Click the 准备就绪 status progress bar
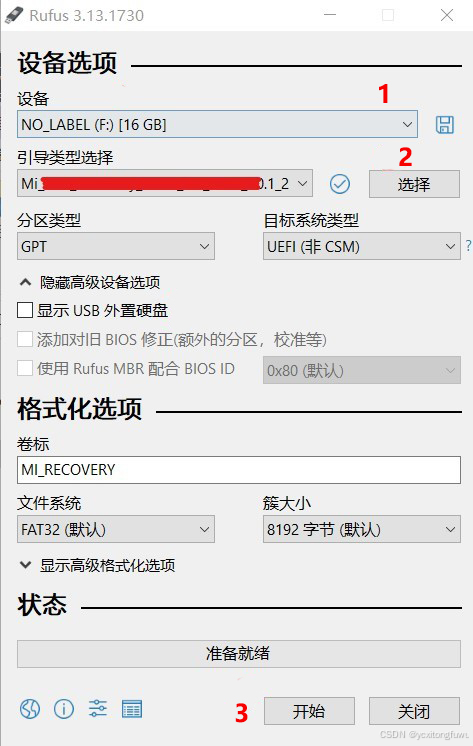 [x=239, y=654]
